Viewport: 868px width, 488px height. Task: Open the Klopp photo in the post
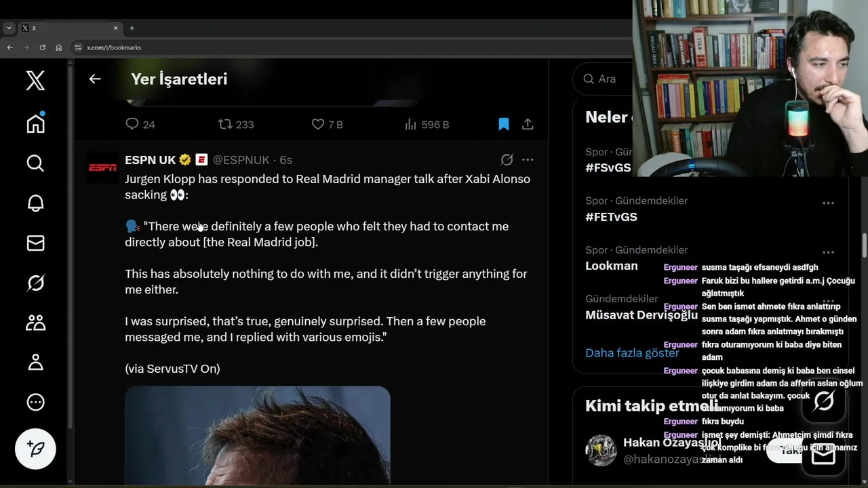coord(258,435)
